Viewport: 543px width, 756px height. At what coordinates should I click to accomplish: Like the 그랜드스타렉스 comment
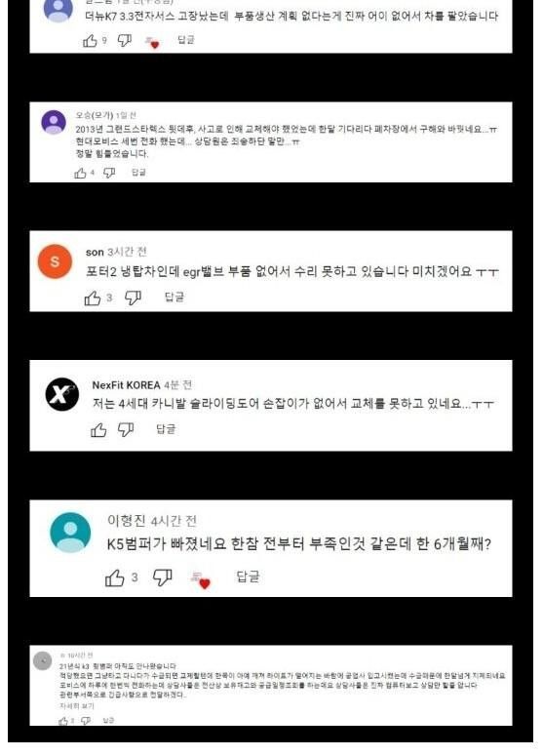pyautogui.click(x=80, y=173)
